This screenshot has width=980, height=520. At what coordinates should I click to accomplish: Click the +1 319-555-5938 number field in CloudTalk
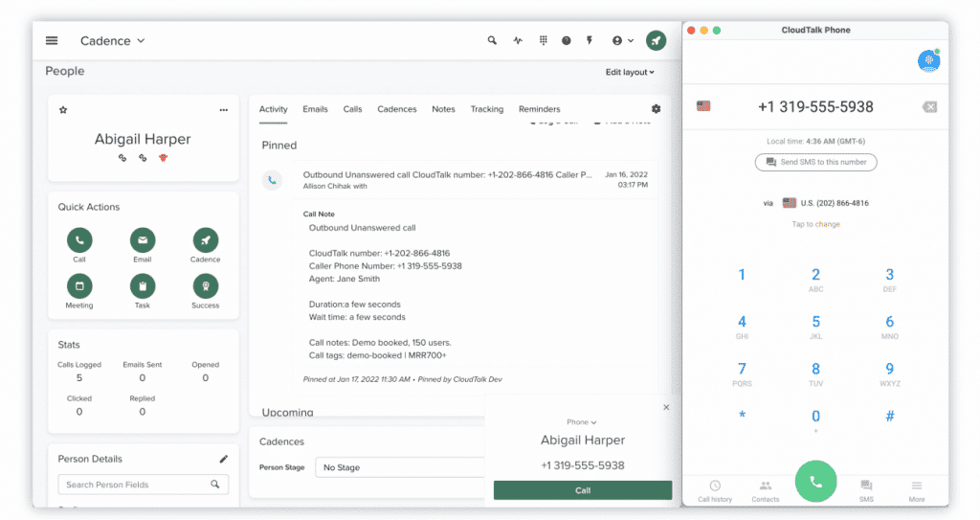click(815, 107)
